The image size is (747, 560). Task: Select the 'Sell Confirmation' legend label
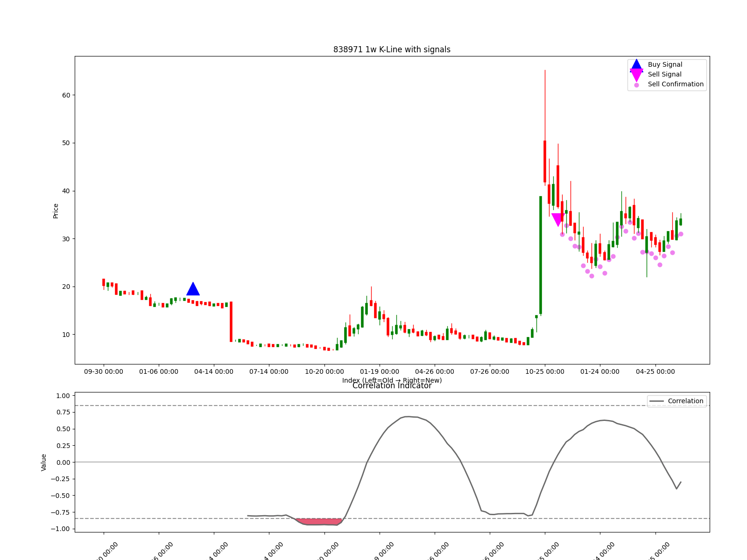click(676, 84)
